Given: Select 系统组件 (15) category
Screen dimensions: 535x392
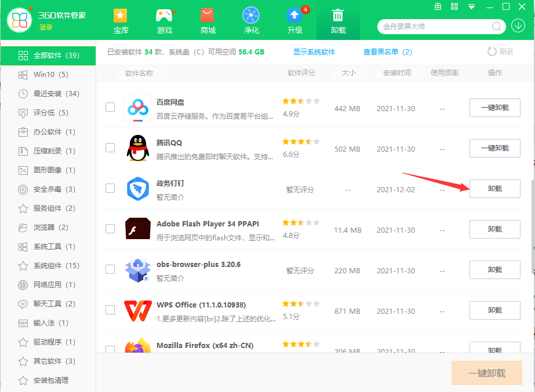Looking at the screenshot, I should (x=48, y=266).
